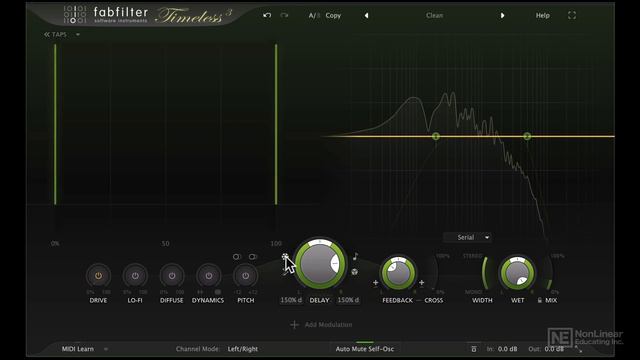Viewport: 640px width, 360px height.
Task: Click the plus icon left of Feedback knob
Action: pyautogui.click(x=375, y=282)
